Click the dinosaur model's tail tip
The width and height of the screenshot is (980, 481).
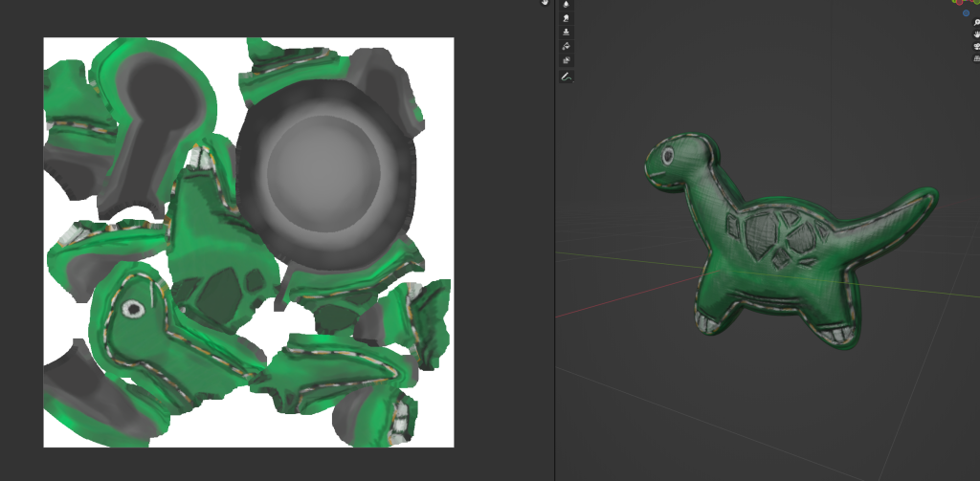(924, 197)
